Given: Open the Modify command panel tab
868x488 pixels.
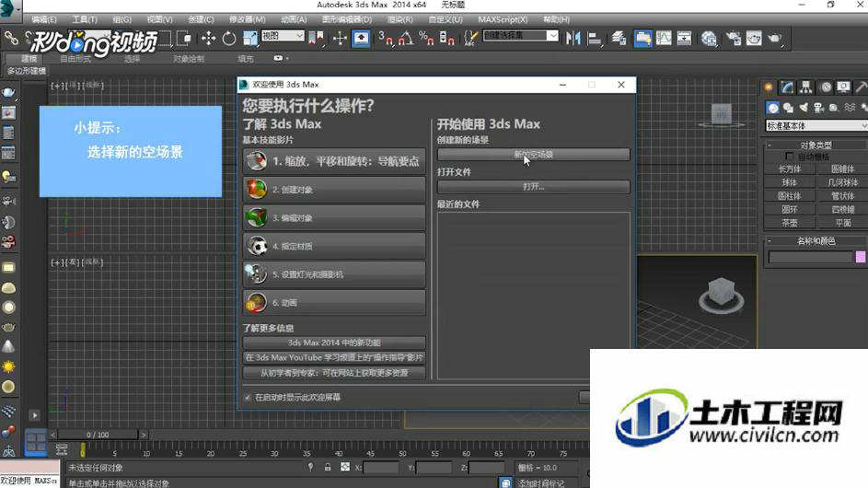Looking at the screenshot, I should [787, 87].
